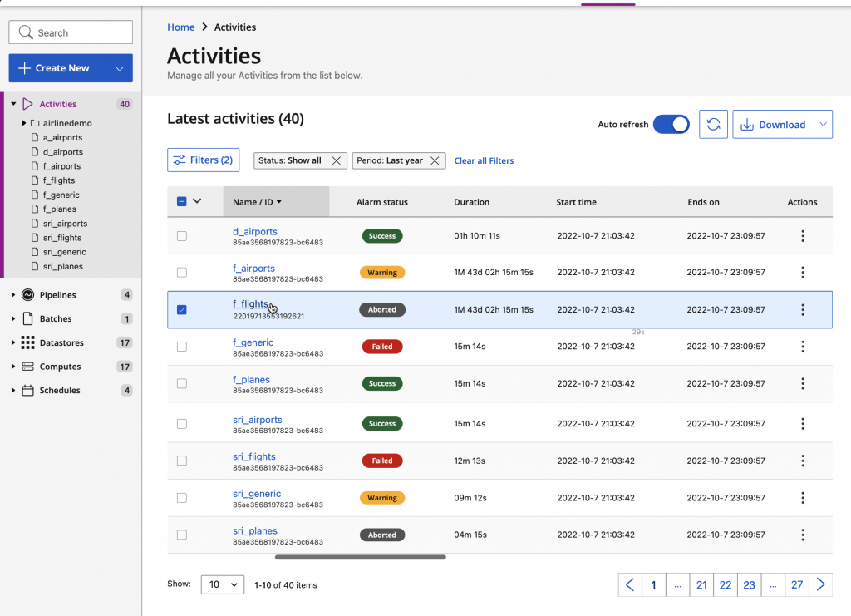This screenshot has height=616, width=851.
Task: Click the Clear all Filters link
Action: (x=484, y=160)
